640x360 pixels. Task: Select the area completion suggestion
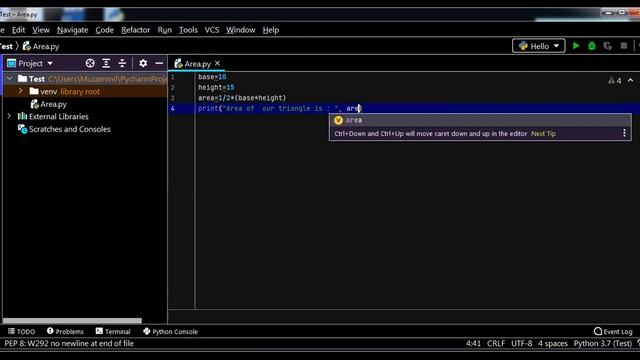point(480,120)
